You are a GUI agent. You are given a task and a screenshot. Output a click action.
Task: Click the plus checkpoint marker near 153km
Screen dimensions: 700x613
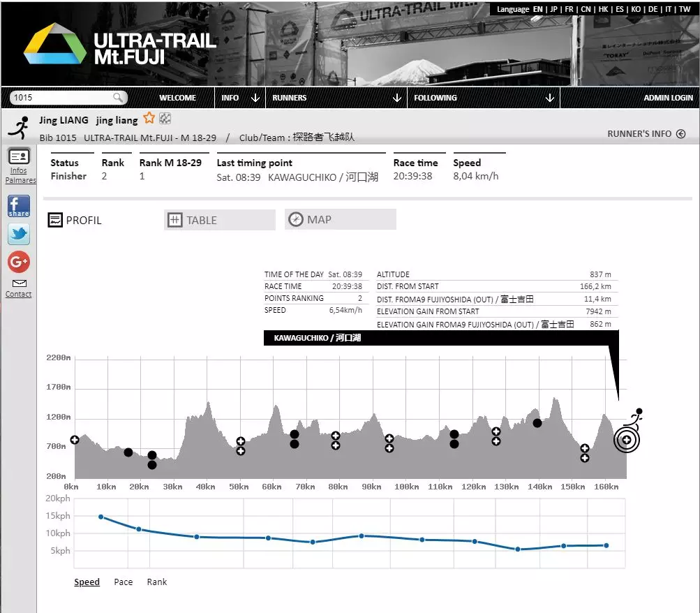point(585,452)
